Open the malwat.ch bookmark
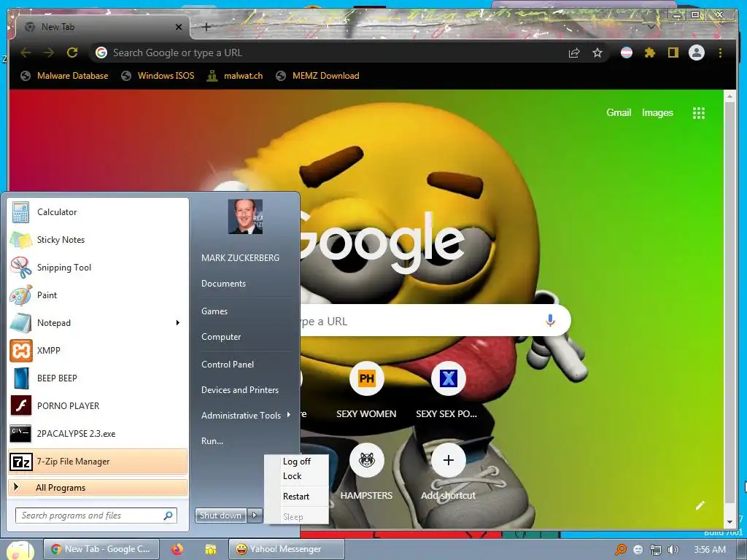 (234, 76)
